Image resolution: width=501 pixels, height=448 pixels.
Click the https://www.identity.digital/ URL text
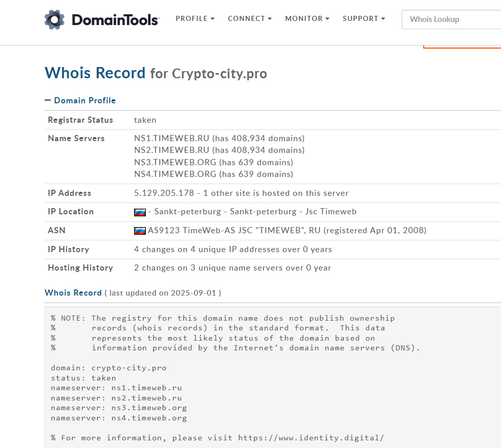pyautogui.click(x=311, y=438)
